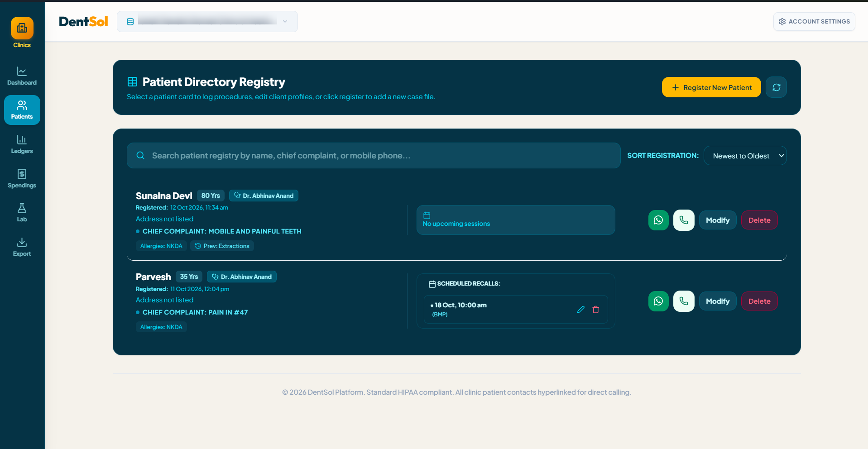Click Dr. Abhinav Anand tag on Sunaina Devi

264,196
